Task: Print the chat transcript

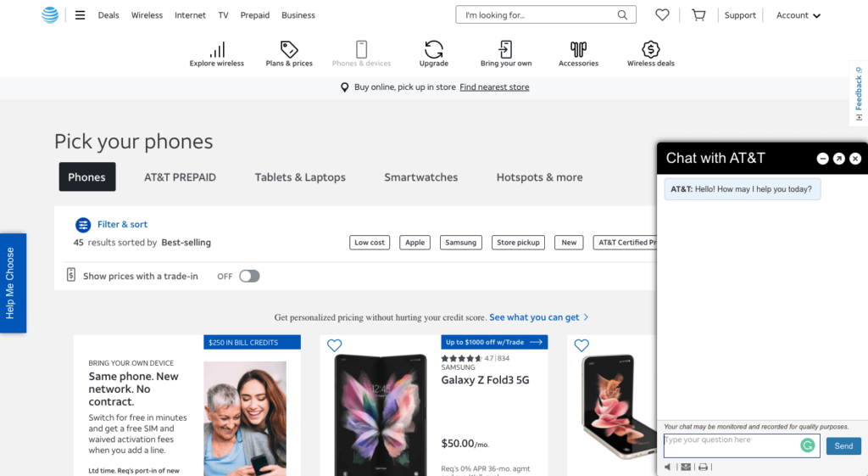Action: [703, 468]
